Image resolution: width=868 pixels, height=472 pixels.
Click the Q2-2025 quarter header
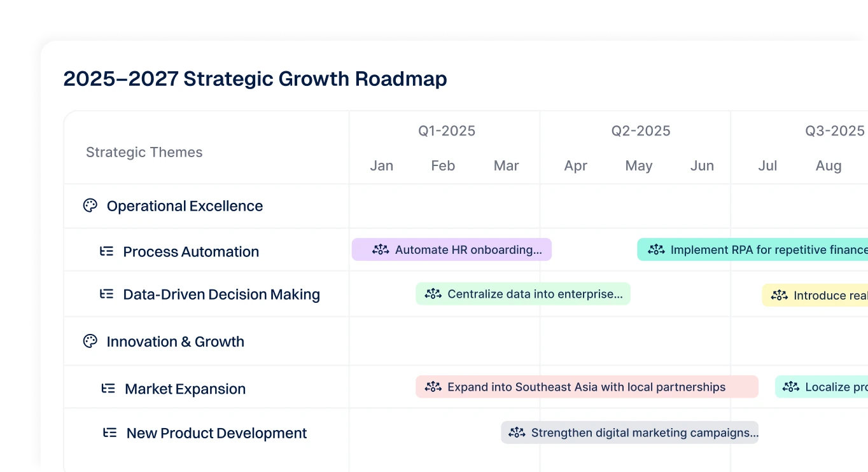click(x=640, y=131)
